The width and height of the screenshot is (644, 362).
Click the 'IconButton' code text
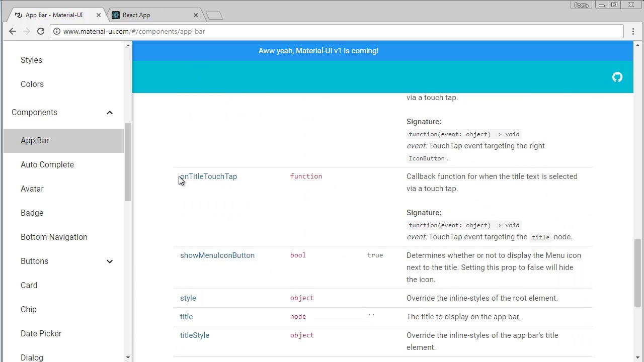pyautogui.click(x=427, y=158)
